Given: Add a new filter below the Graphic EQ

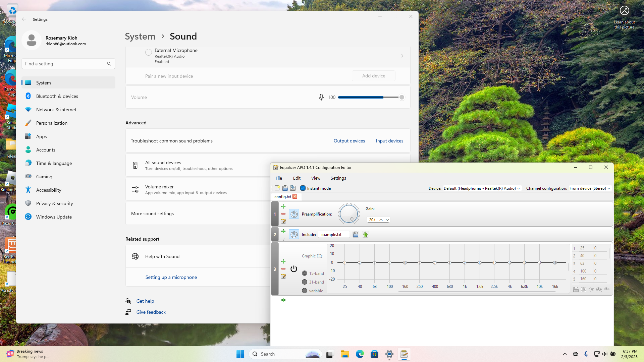Looking at the screenshot, I should click(283, 300).
